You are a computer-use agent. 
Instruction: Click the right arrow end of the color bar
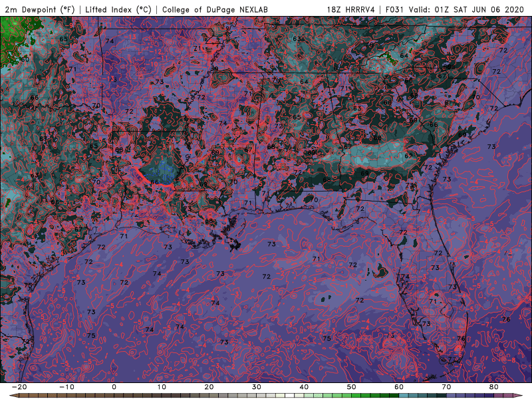click(518, 396)
